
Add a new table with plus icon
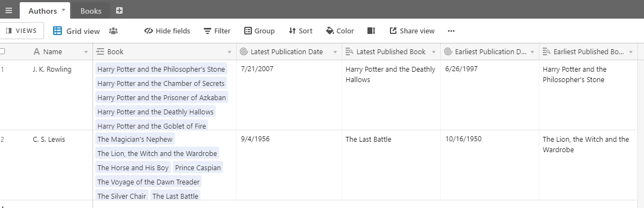point(119,10)
